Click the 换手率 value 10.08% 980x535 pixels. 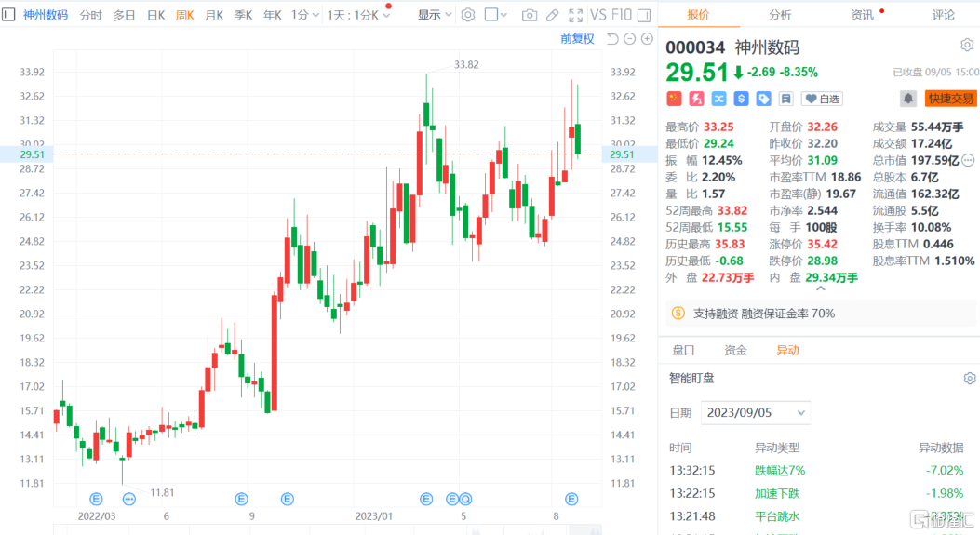point(931,228)
